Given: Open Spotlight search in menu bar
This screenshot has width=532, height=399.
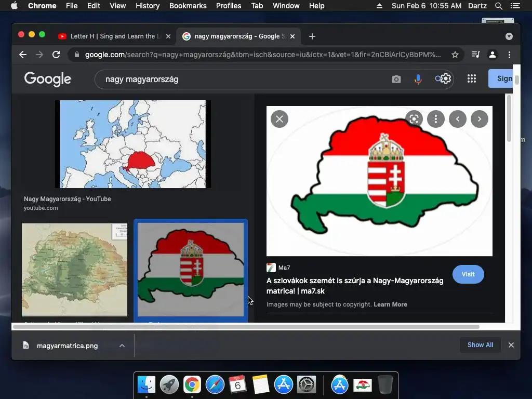Looking at the screenshot, I should coord(499,6).
